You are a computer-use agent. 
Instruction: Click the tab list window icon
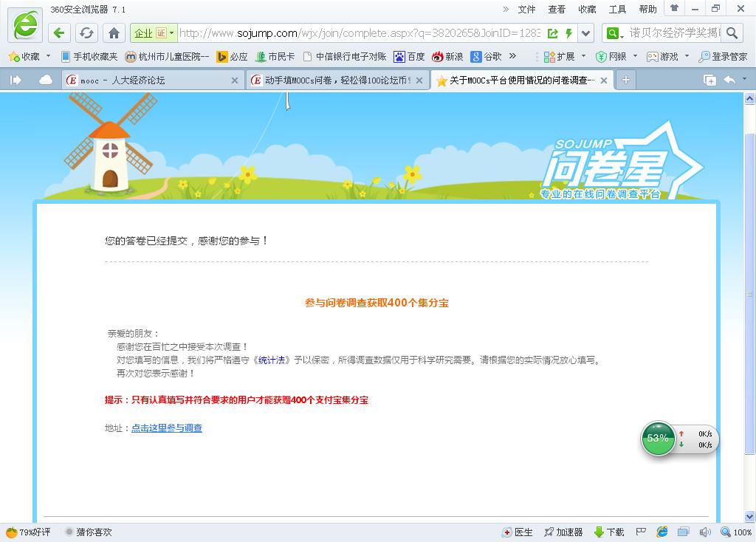pyautogui.click(x=709, y=80)
